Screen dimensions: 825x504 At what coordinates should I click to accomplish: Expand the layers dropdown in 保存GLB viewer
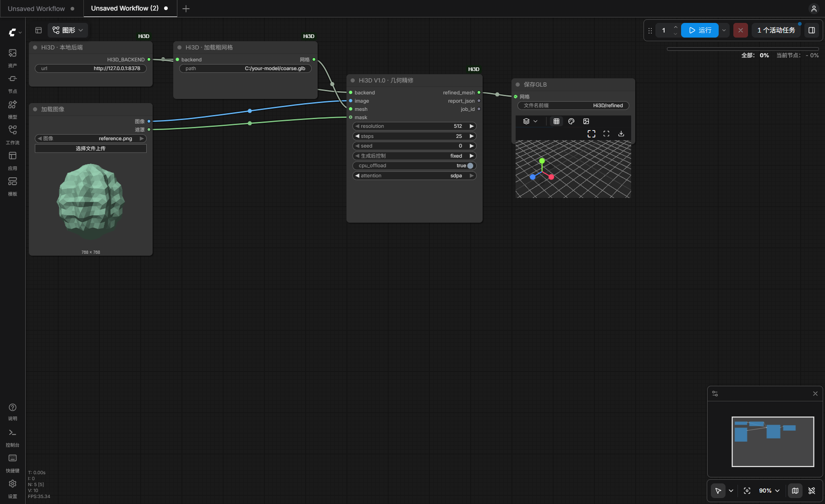(x=530, y=121)
